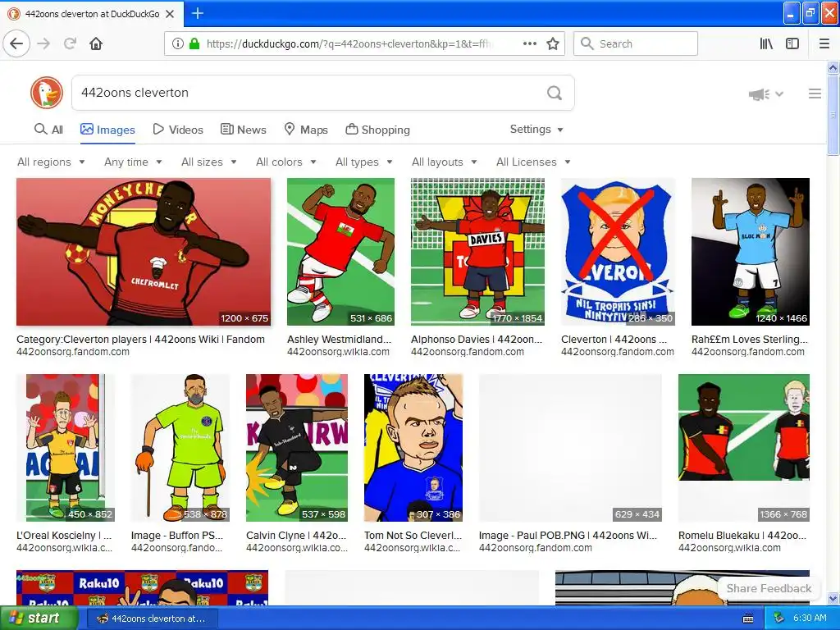
Task: Reload the page with the refresh icon
Action: coord(70,43)
